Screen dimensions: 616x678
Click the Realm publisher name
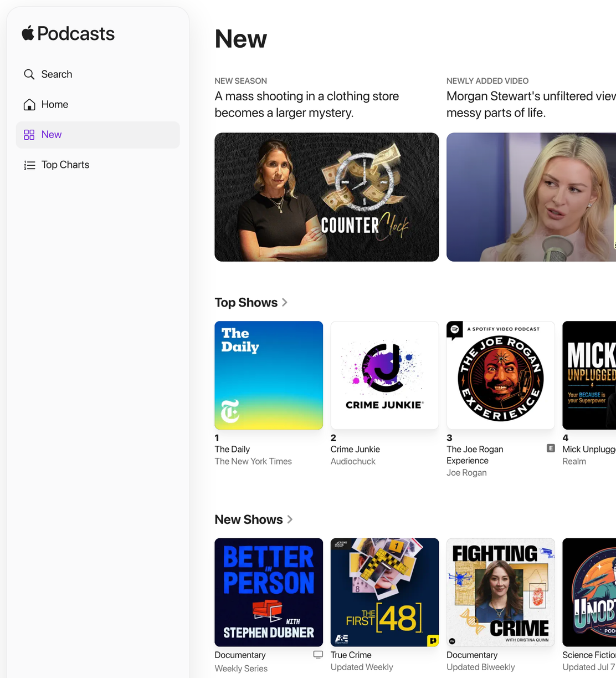[574, 461]
